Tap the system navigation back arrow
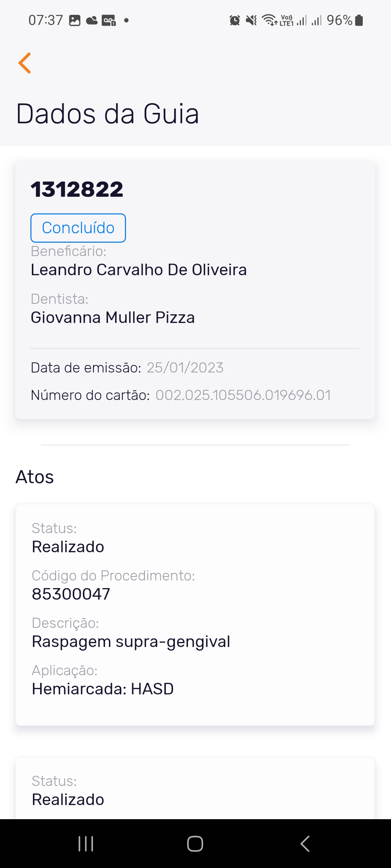Image resolution: width=391 pixels, height=868 pixels. click(x=305, y=844)
